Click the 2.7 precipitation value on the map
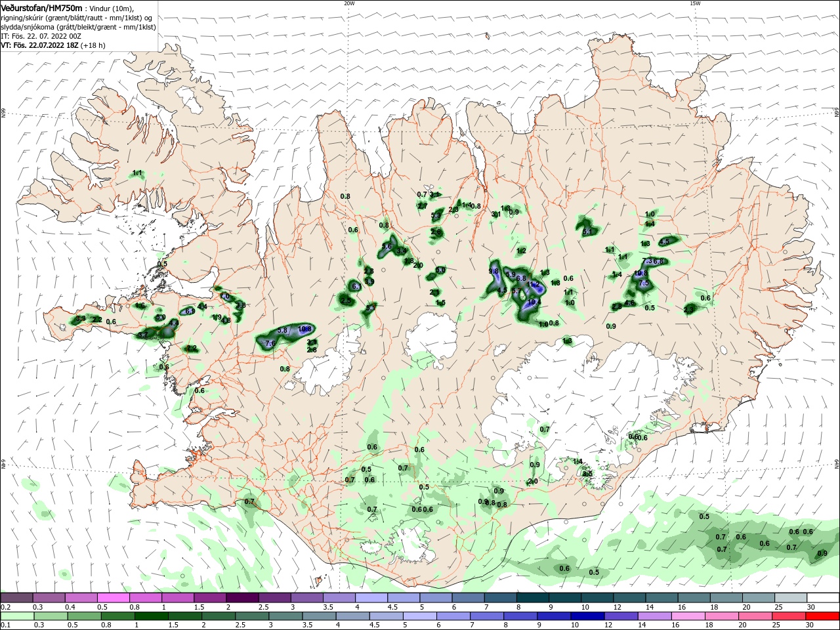The image size is (840, 630). 422,206
